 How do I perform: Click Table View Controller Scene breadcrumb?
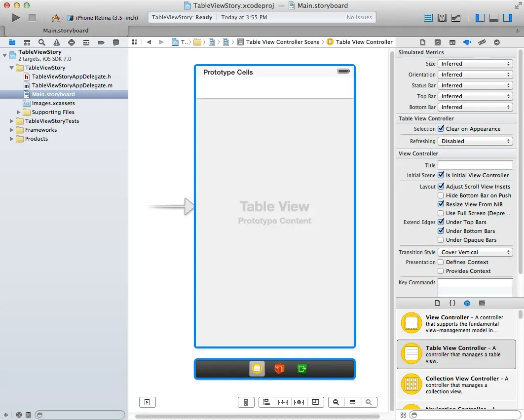pyautogui.click(x=283, y=42)
